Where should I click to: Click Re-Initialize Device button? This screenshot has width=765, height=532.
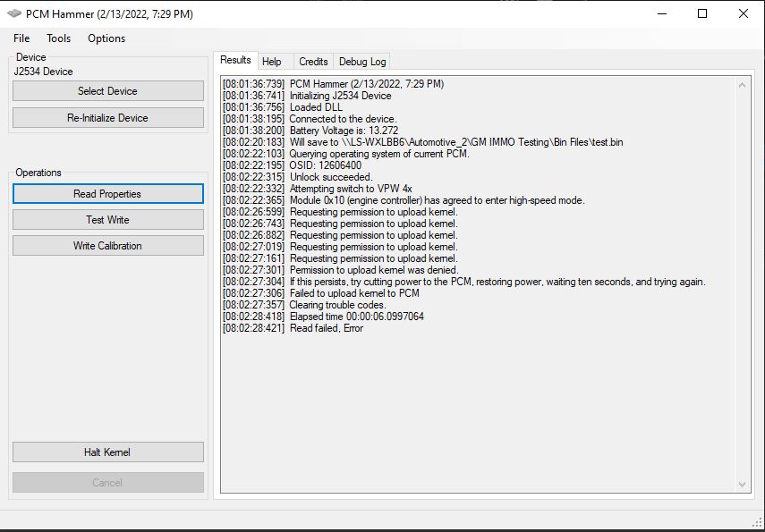click(108, 118)
